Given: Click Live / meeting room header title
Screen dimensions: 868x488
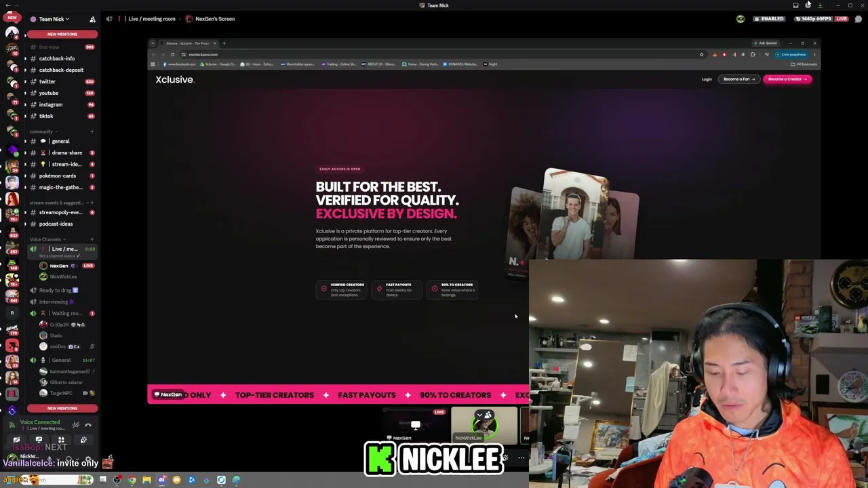Looking at the screenshot, I should (151, 19).
